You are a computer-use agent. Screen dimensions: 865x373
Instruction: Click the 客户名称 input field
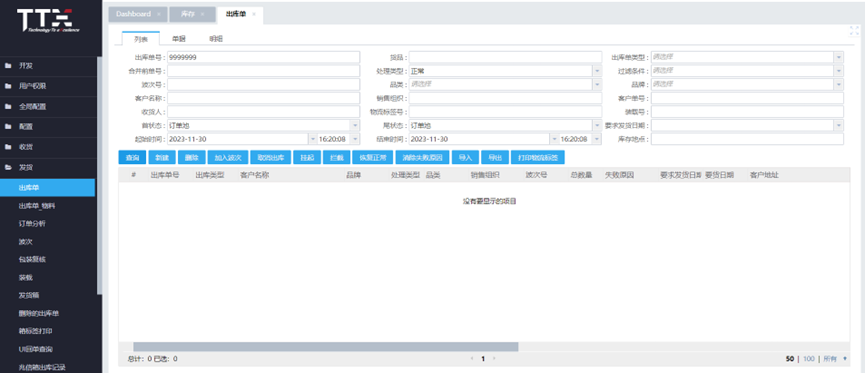click(x=264, y=98)
